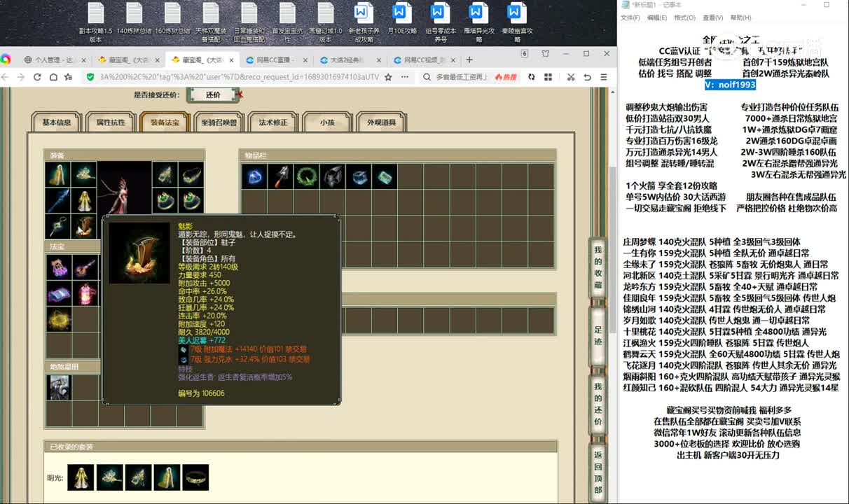
Task: Select the last 明光 set belt icon
Action: [x=195, y=477]
